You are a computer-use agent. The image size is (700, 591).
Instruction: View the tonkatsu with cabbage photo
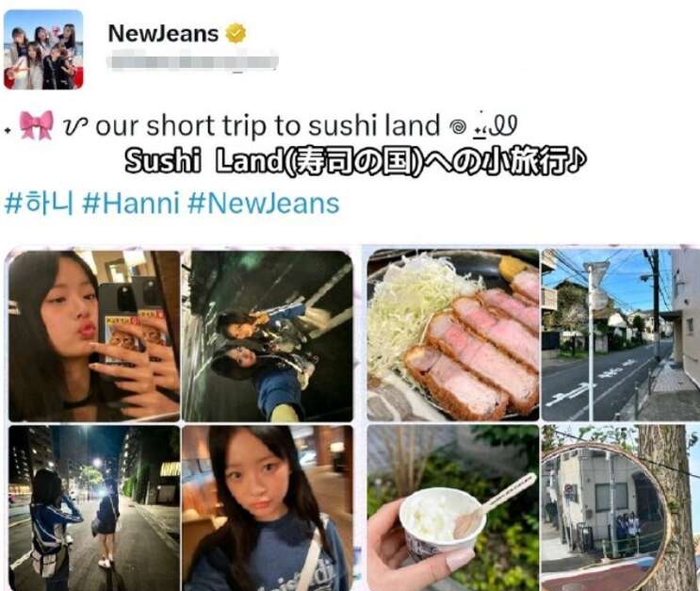pyautogui.click(x=453, y=335)
